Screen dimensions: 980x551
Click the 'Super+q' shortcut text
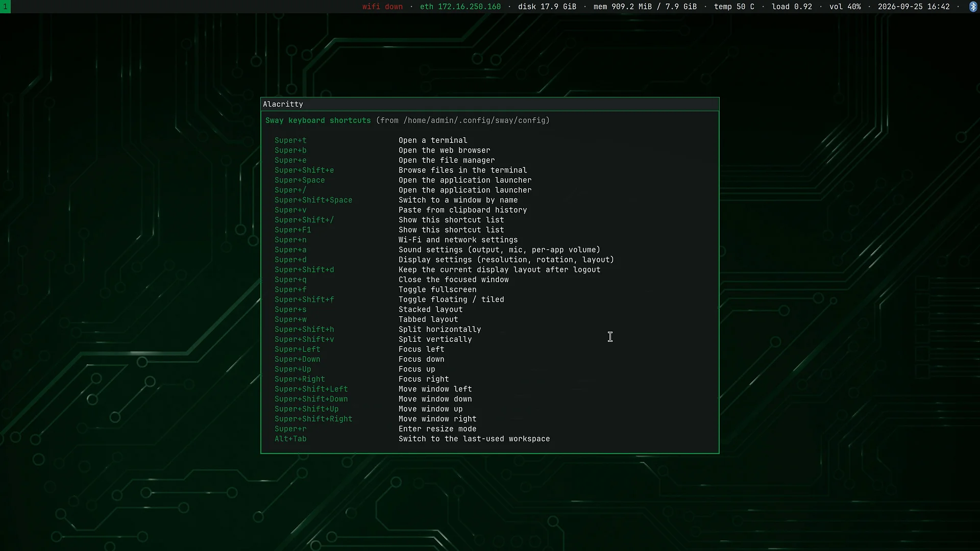(290, 280)
